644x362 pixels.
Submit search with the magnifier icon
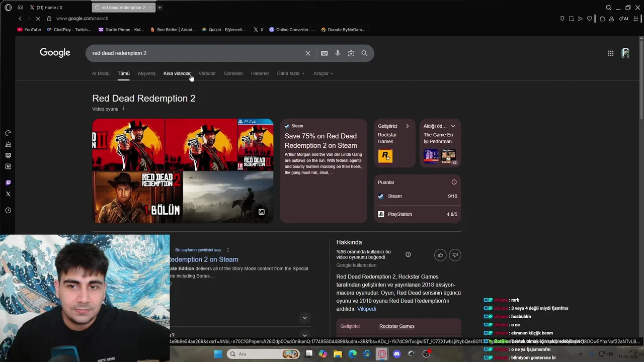(x=364, y=53)
